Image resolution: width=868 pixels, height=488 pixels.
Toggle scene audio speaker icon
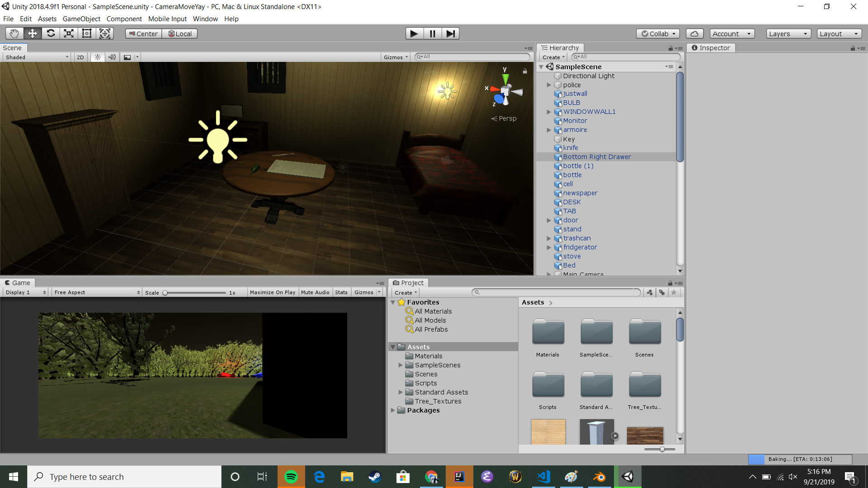click(x=112, y=57)
